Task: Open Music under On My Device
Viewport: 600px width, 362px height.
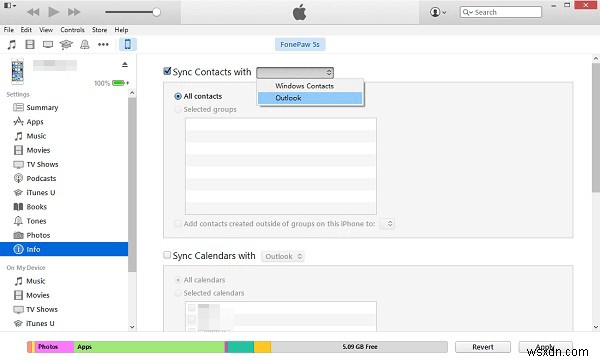Action: coord(36,281)
